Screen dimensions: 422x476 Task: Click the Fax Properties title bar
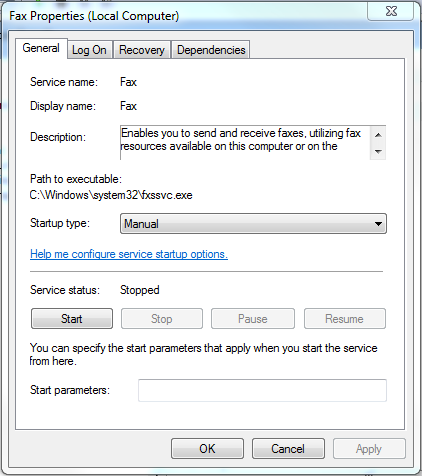[187, 15]
